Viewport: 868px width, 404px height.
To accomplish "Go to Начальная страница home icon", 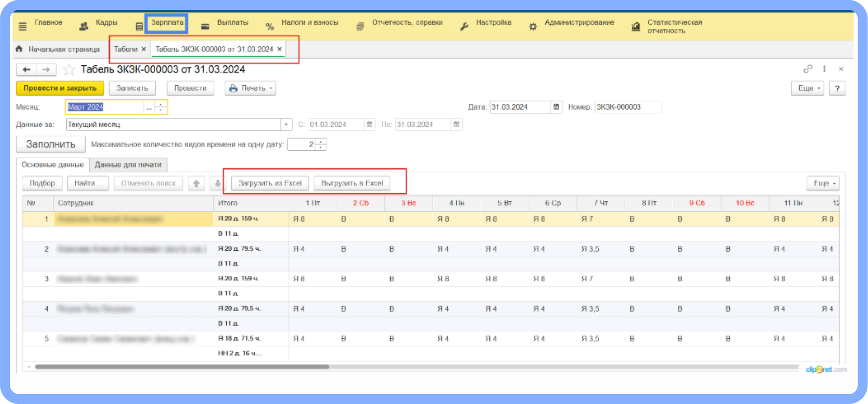I will 19,49.
